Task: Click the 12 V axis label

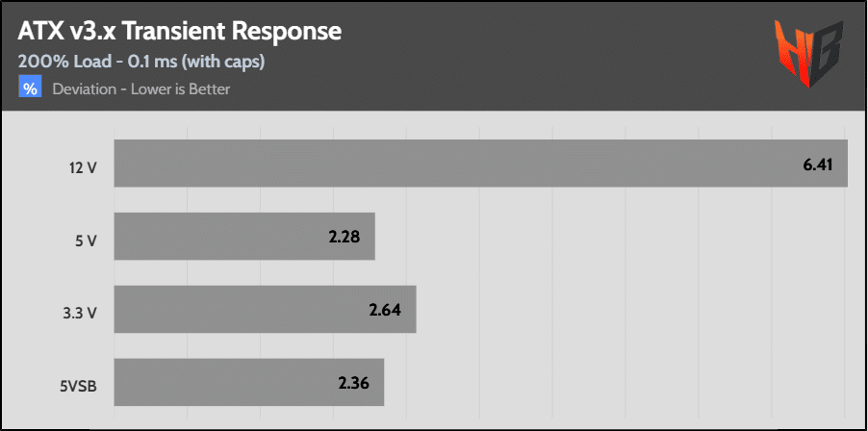Action: click(82, 165)
